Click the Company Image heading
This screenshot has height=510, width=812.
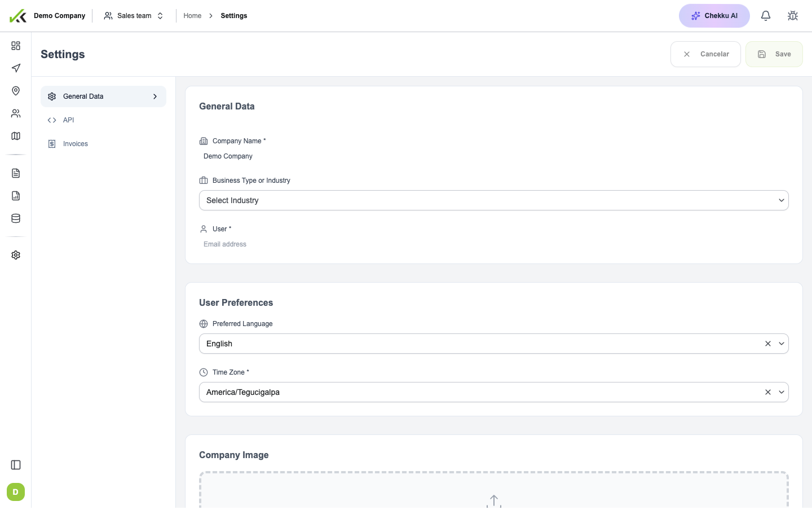(234, 455)
